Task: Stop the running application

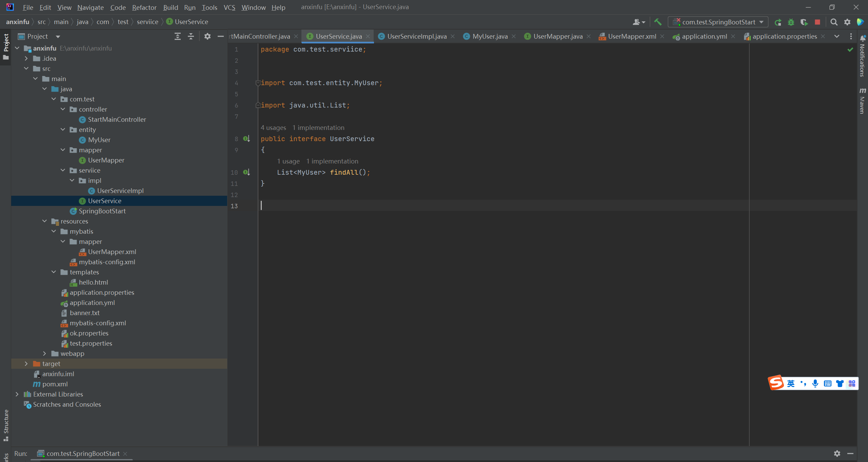Action: click(817, 22)
